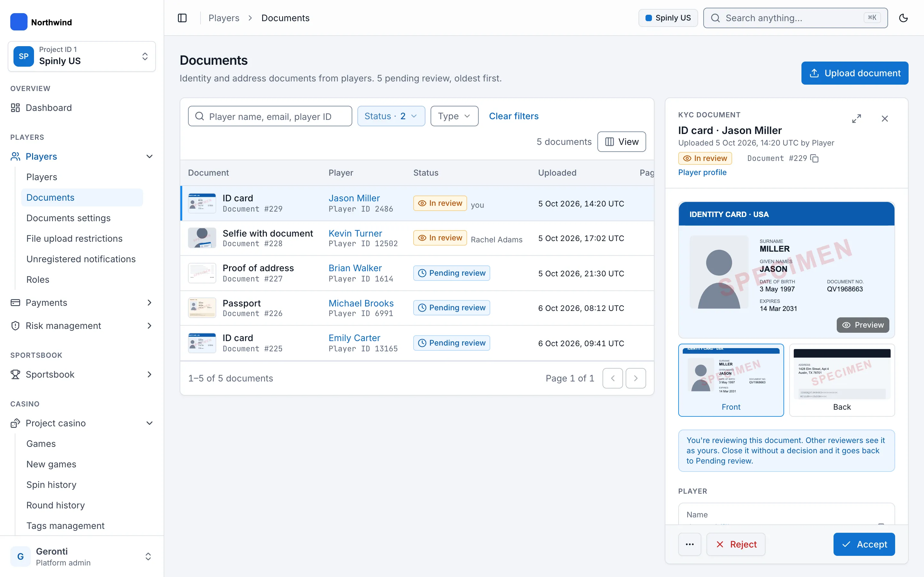
Task: Close the KYC document panel
Action: (x=885, y=119)
